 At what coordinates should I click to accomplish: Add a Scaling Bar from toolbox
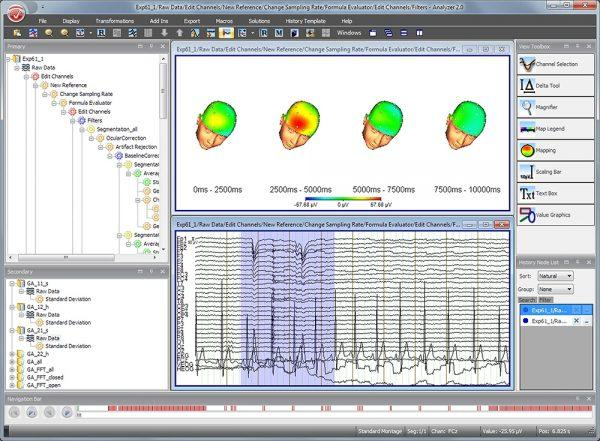(x=555, y=171)
